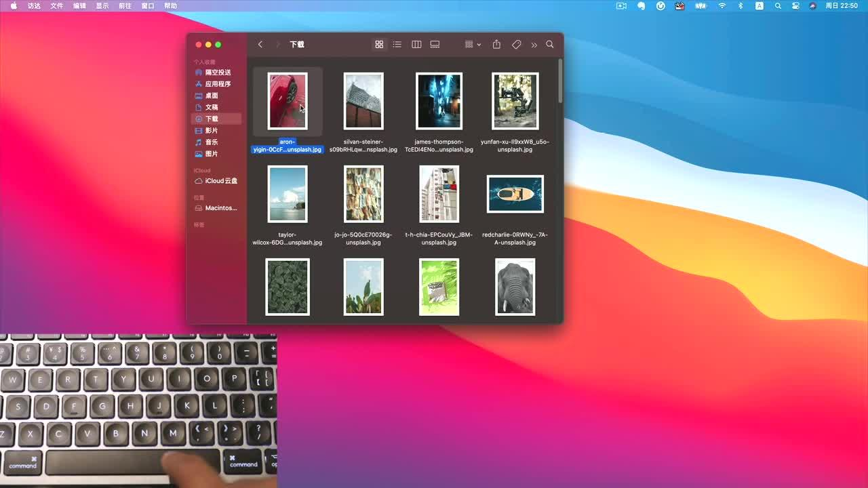Click the james-thompson file name
Image resolution: width=868 pixels, height=488 pixels.
(x=439, y=146)
